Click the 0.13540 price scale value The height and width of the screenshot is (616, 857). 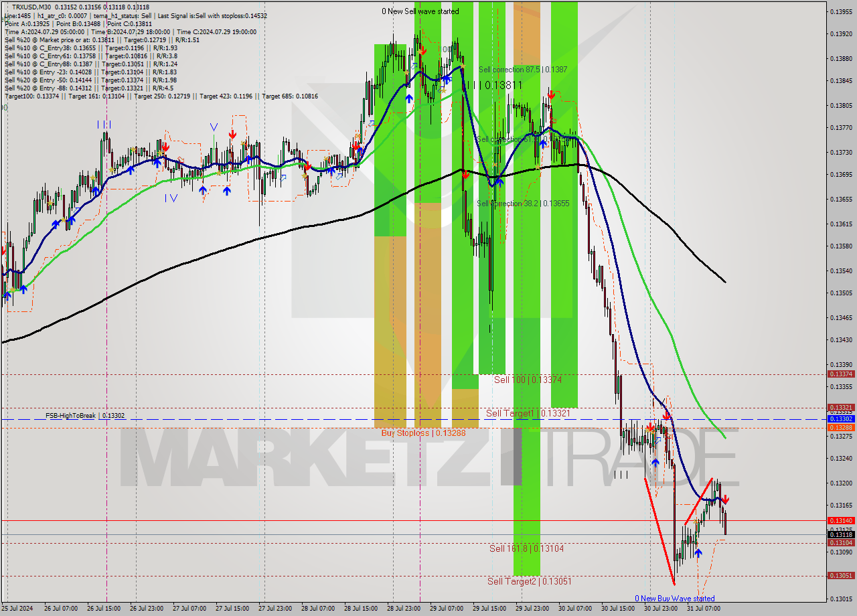841,271
